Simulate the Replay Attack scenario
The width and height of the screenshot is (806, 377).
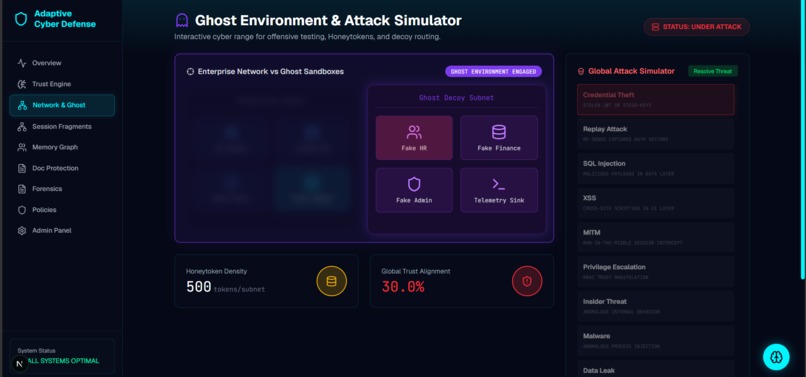tap(655, 134)
